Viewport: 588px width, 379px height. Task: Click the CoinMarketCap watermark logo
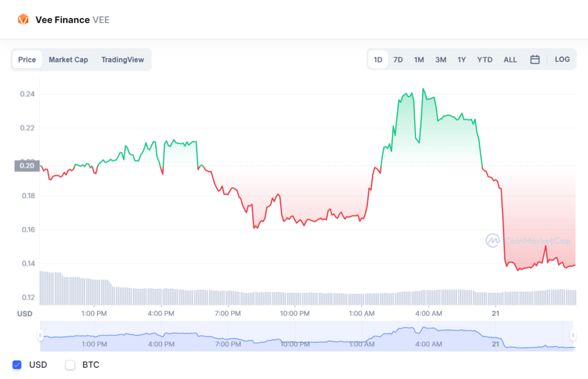point(492,240)
